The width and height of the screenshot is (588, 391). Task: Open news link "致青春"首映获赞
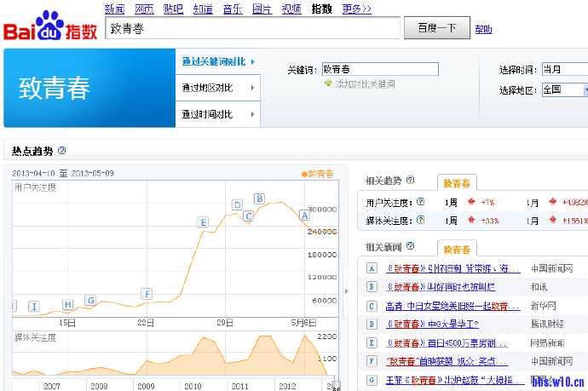[447, 361]
